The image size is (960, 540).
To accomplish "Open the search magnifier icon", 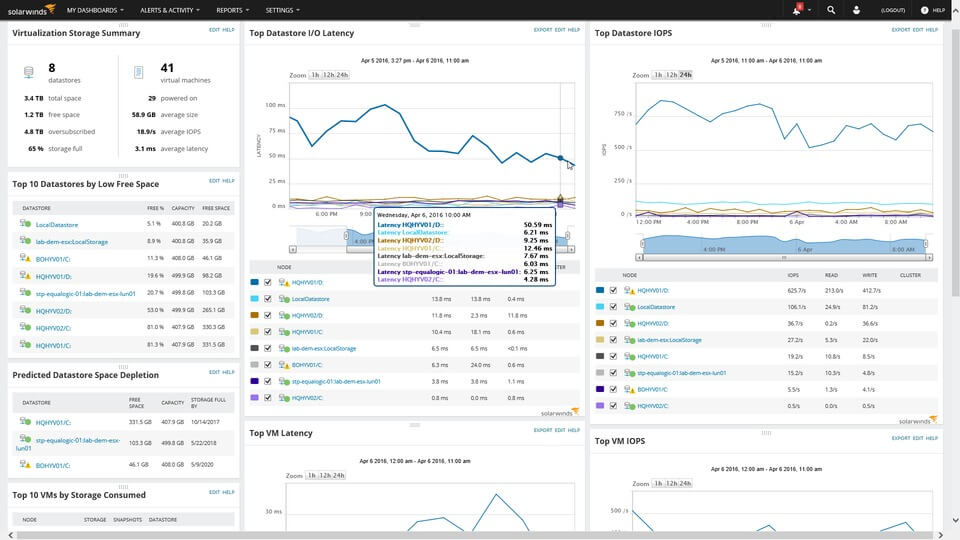I will [831, 10].
